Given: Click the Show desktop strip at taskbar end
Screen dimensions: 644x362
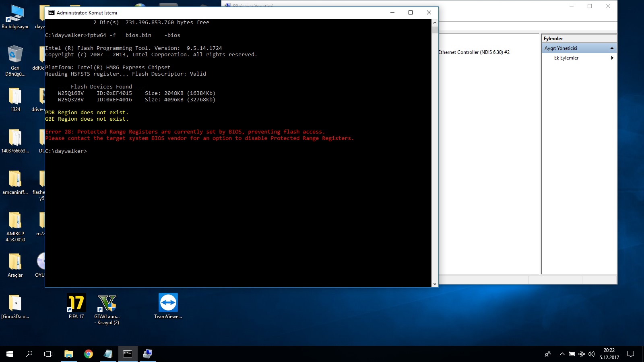Looking at the screenshot, I should [643, 354].
